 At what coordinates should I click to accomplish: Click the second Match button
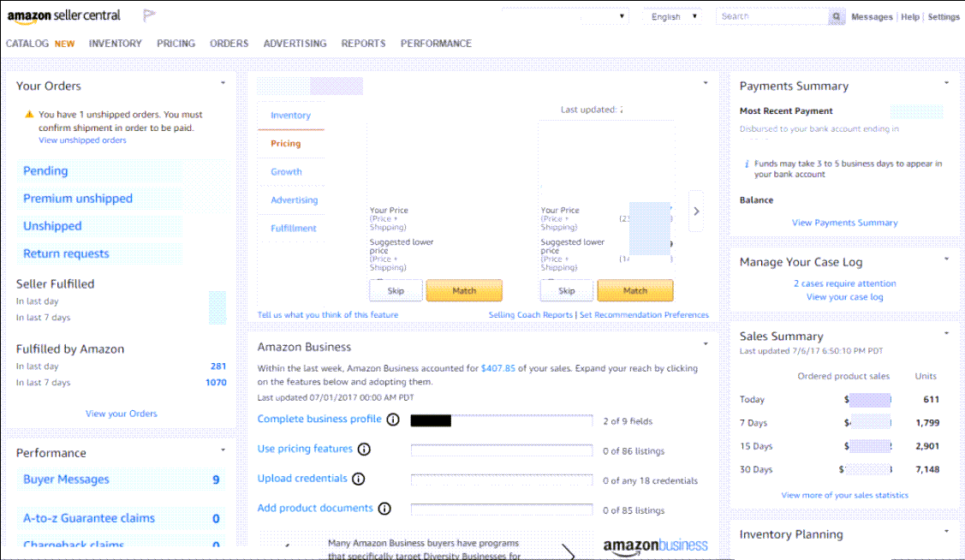[x=635, y=290]
